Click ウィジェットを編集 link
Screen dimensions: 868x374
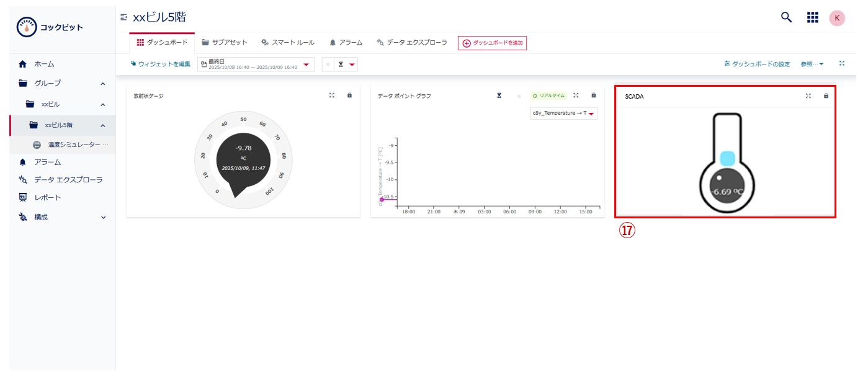(x=160, y=64)
